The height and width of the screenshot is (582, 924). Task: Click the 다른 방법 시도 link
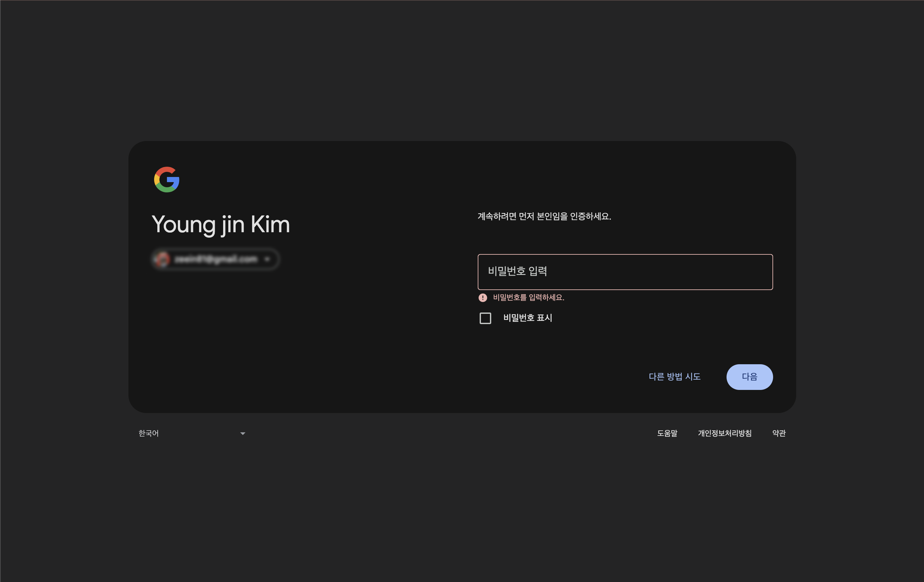click(x=675, y=377)
